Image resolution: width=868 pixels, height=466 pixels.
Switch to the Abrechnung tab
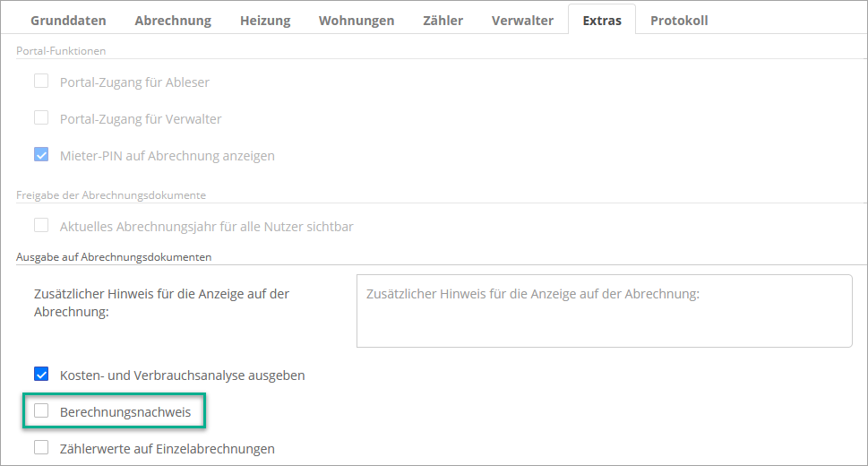pyautogui.click(x=173, y=20)
